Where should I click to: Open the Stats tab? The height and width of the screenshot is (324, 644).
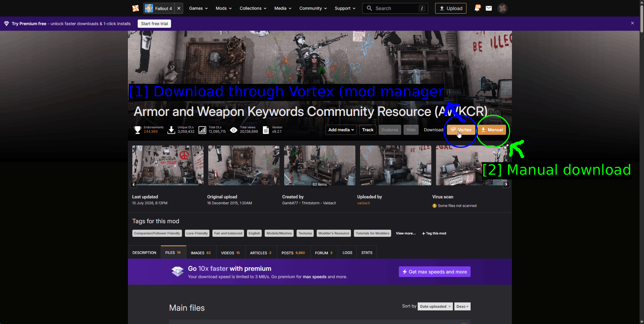point(367,253)
